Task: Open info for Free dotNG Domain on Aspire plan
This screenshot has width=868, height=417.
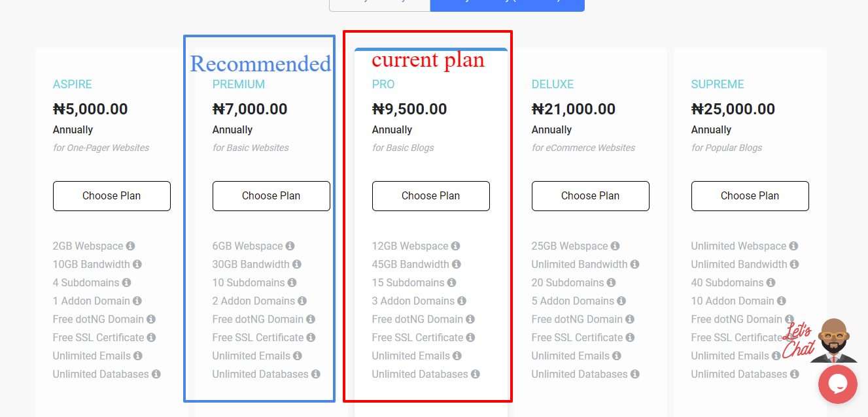Action: (150, 319)
